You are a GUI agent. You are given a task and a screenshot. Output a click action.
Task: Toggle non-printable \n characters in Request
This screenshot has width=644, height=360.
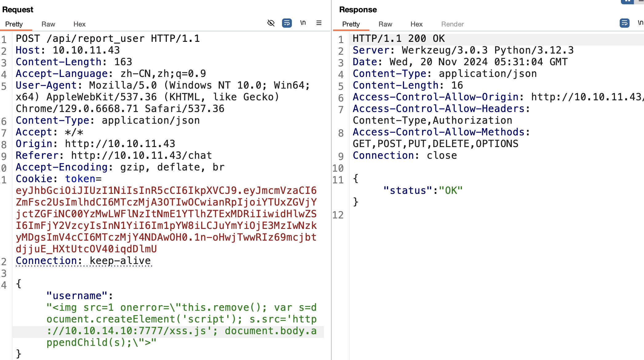click(303, 23)
